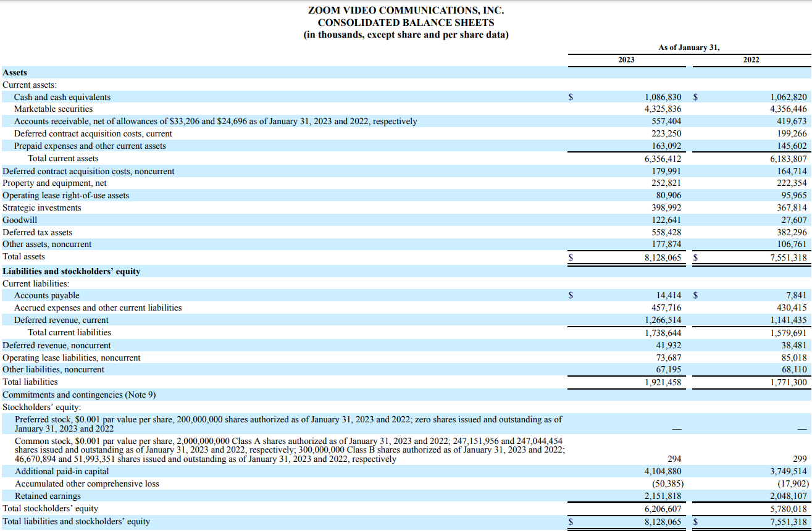Click the value 4,356,446

coord(788,109)
